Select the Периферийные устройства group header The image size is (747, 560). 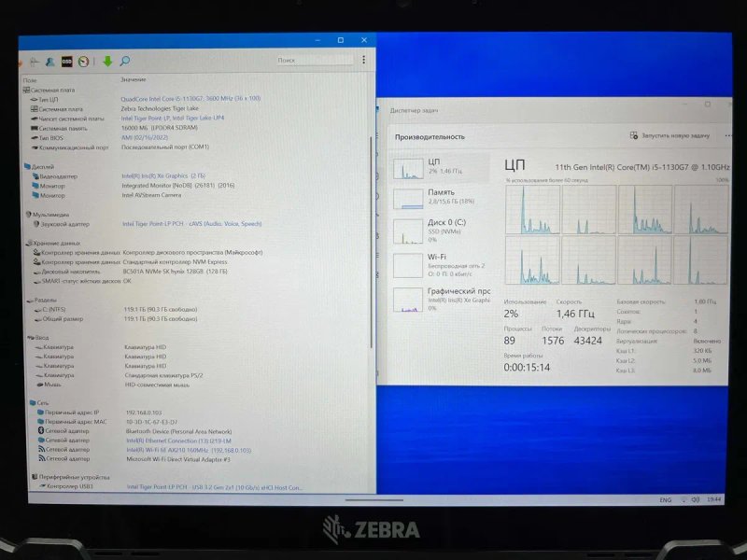click(71, 477)
